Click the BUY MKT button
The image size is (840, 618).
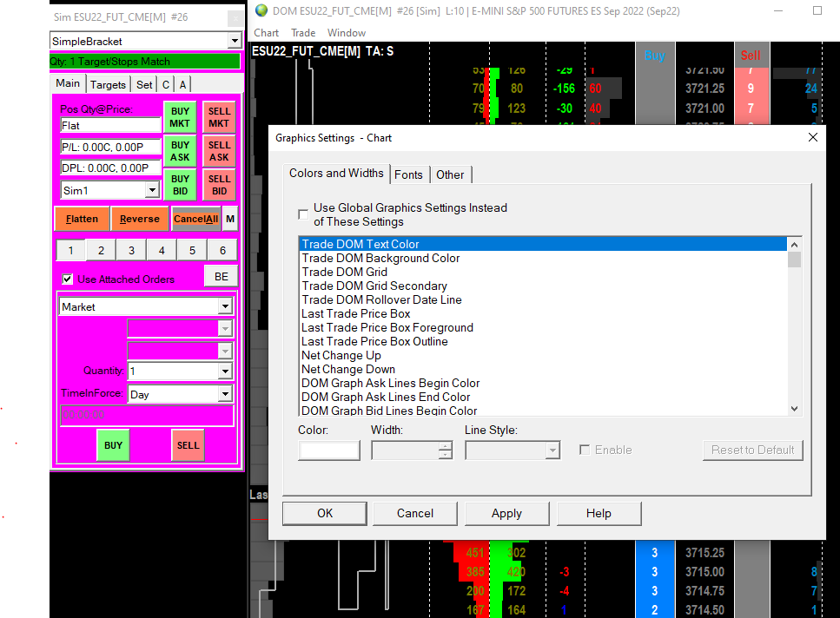coord(180,117)
